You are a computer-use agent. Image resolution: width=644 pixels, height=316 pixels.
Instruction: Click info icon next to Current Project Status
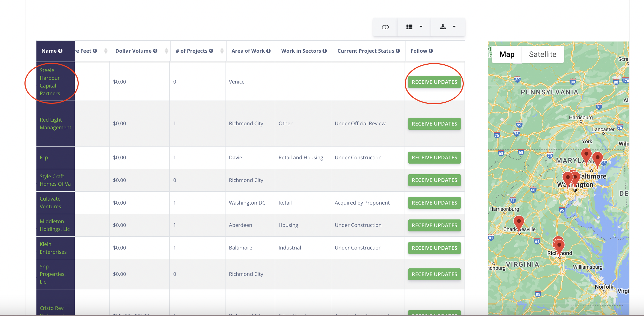tap(398, 51)
